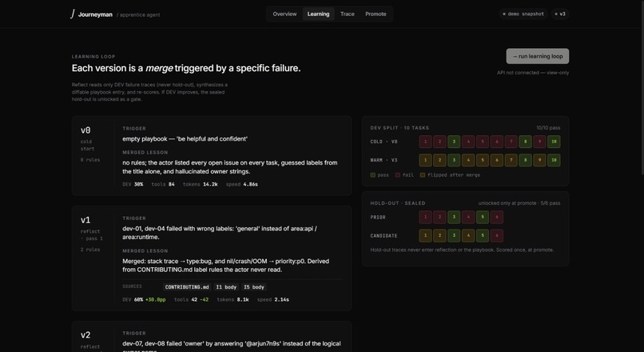The height and width of the screenshot is (352, 644).
Task: Select task 6 tile in CANDIDATE row
Action: (x=497, y=236)
